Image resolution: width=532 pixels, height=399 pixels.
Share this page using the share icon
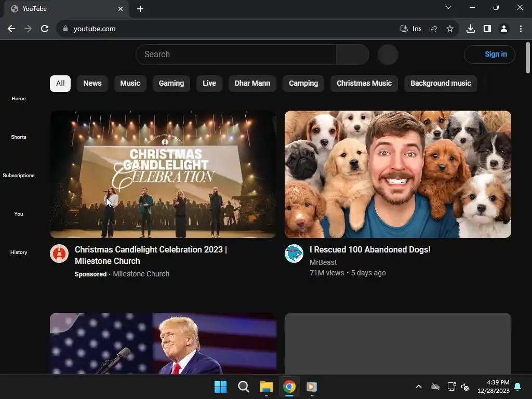point(433,29)
